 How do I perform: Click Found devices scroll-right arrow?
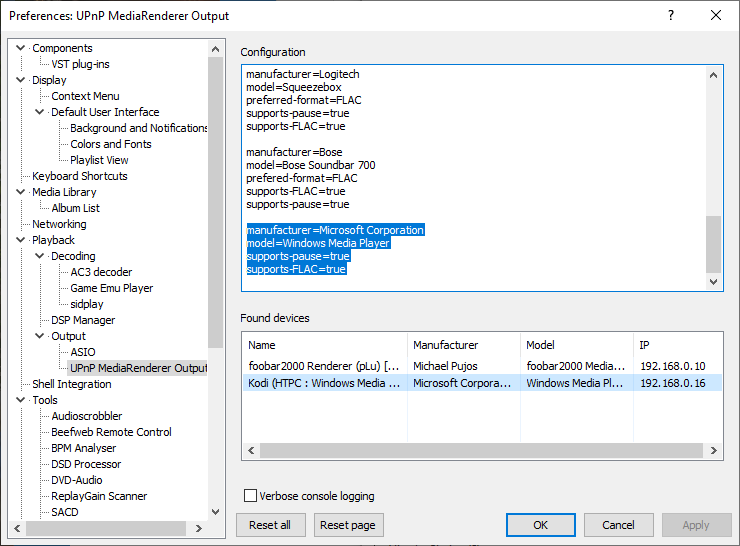pyautogui.click(x=714, y=451)
